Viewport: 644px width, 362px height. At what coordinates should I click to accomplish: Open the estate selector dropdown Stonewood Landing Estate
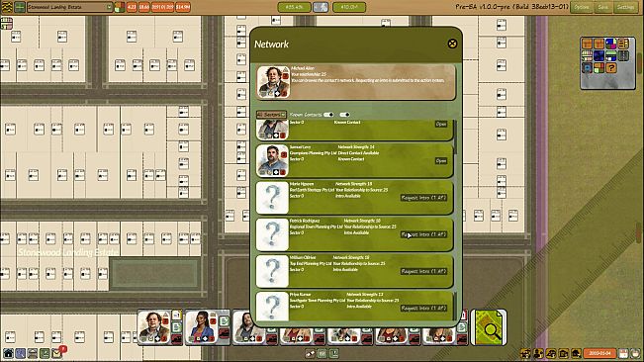69,7
